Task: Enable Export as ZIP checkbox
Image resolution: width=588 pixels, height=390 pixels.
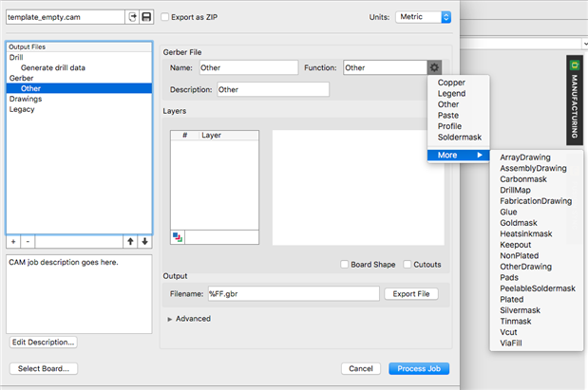Action: click(165, 17)
